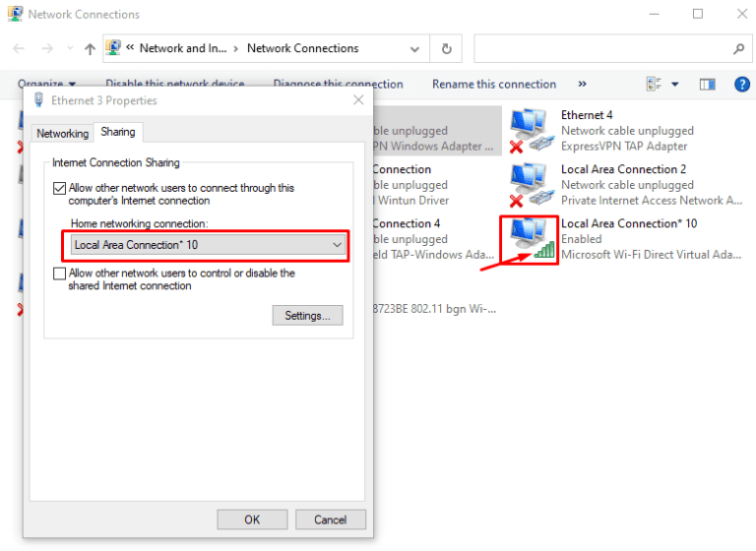Click the Settings... button
The height and width of the screenshot is (551, 756).
tap(307, 316)
